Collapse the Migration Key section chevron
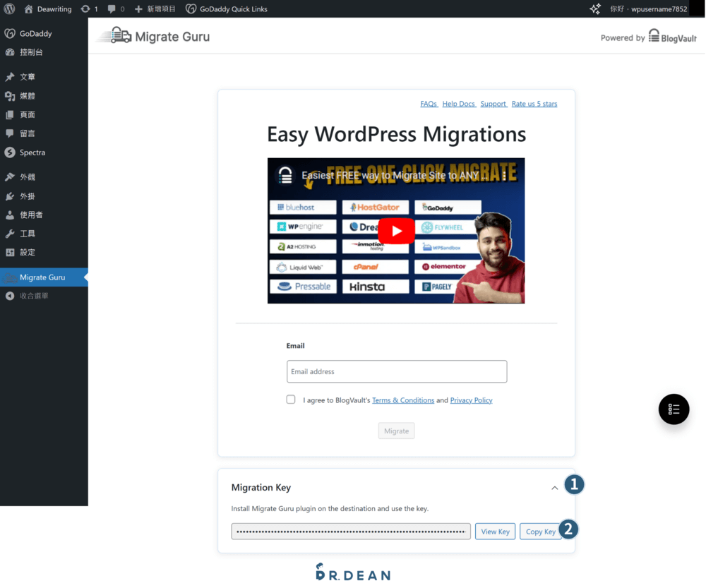 (555, 488)
